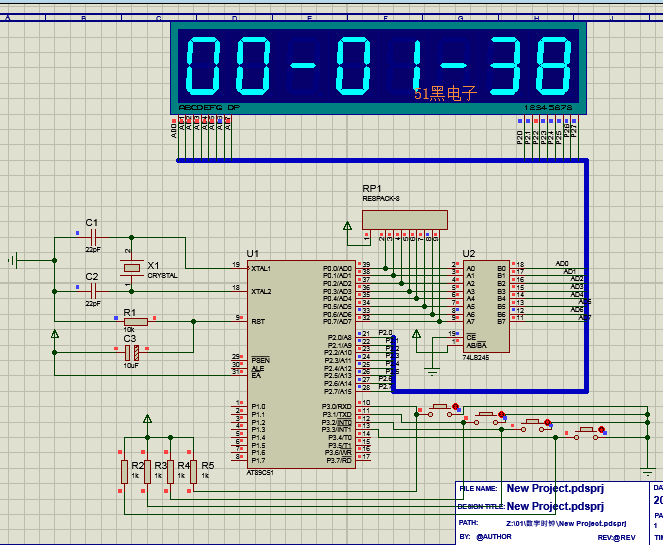Select pull-up resistor R5
The width and height of the screenshot is (663, 545).
[193, 472]
